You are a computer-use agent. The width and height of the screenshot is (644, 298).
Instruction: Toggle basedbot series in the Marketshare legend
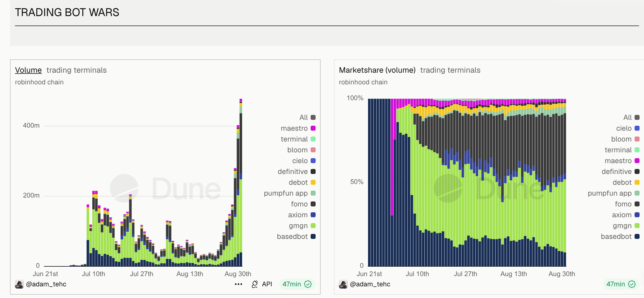point(620,236)
